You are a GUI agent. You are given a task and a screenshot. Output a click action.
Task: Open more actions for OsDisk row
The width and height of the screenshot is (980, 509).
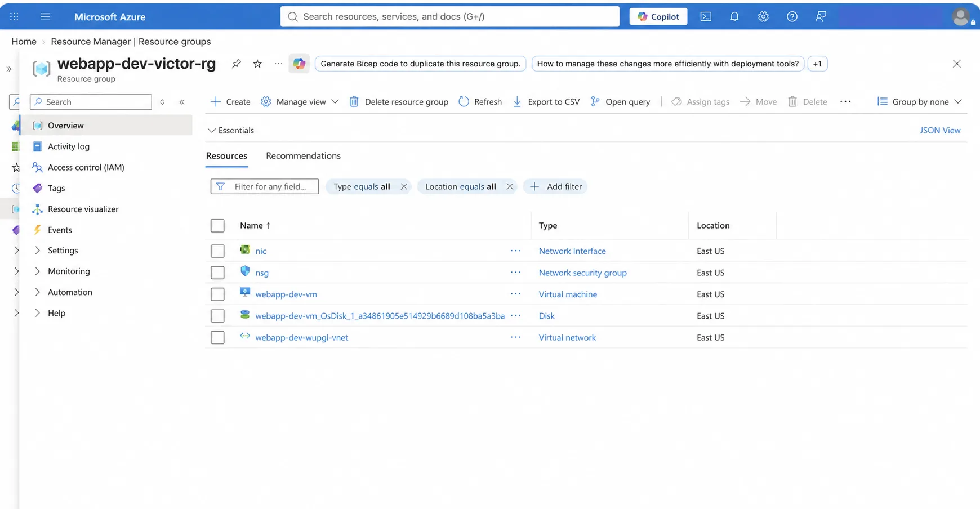515,315
